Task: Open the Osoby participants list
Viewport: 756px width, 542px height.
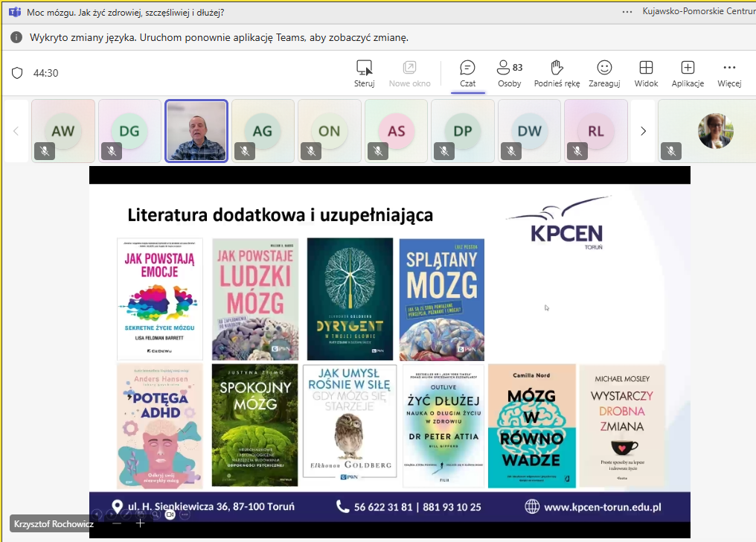Action: pyautogui.click(x=509, y=74)
